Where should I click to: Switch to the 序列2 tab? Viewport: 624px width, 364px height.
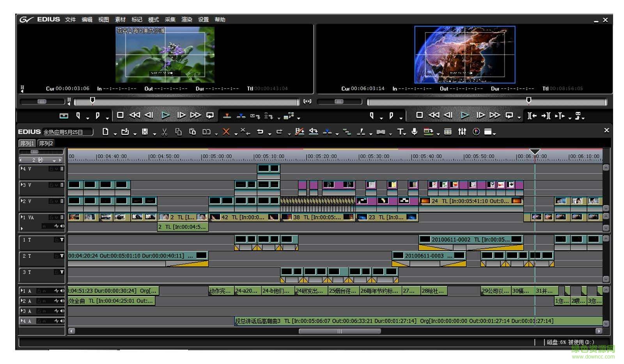click(x=45, y=143)
